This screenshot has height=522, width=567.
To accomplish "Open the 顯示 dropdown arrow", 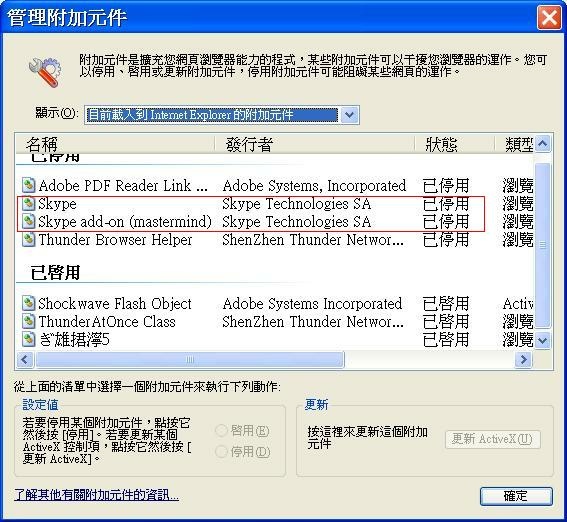I will (349, 115).
